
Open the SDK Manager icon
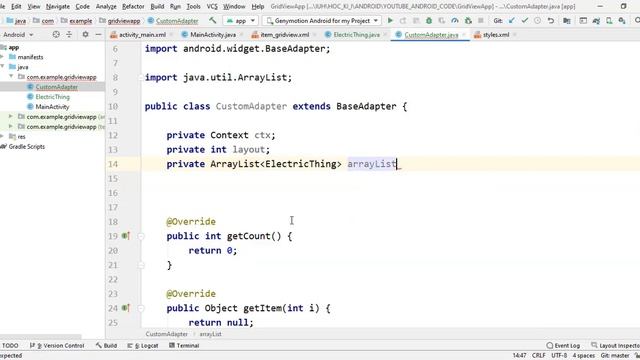pyautogui.click(x=622, y=20)
